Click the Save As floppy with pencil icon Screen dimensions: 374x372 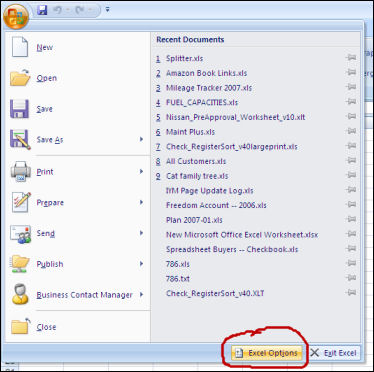pyautogui.click(x=20, y=139)
